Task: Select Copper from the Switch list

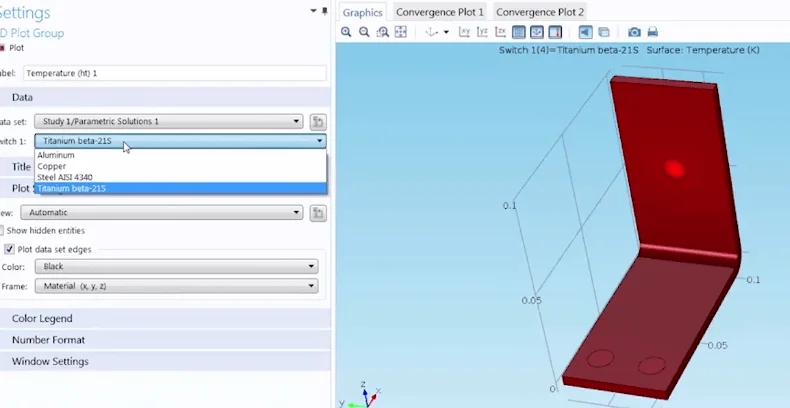Action: [52, 166]
